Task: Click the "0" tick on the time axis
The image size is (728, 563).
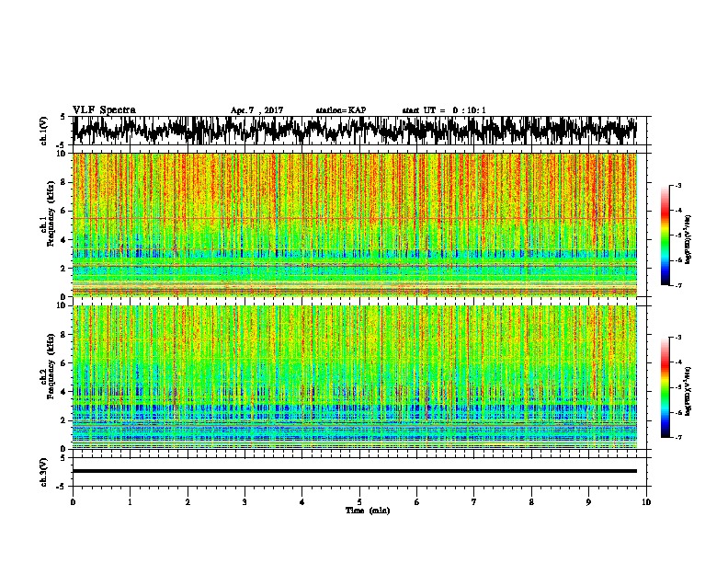Action: point(73,502)
